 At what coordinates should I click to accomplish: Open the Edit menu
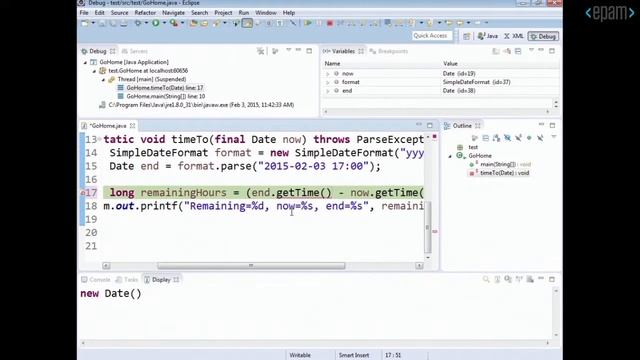[99, 13]
